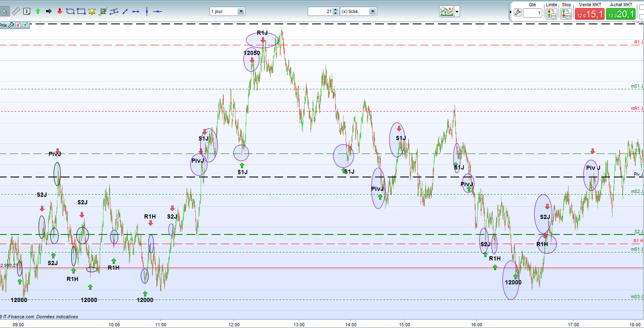Viewport: 644px width, 328px height.
Task: Click the '16:00' time axis label
Action: point(476,324)
